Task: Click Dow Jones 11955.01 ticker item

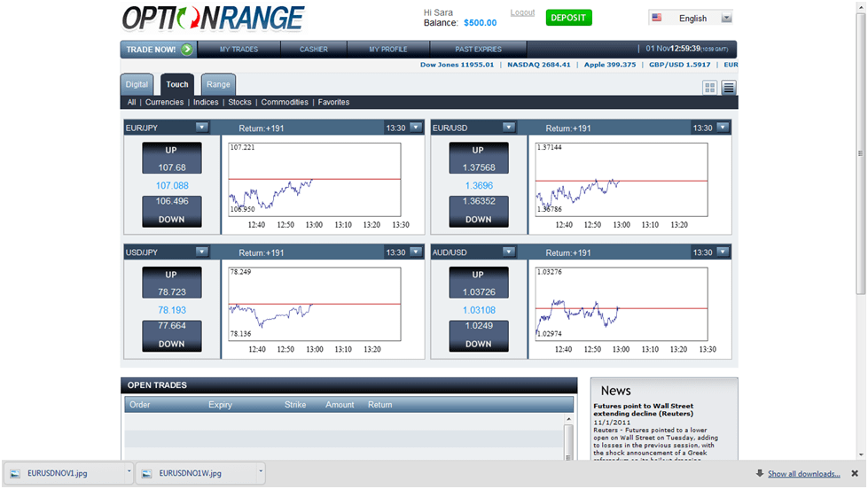Action: click(457, 65)
